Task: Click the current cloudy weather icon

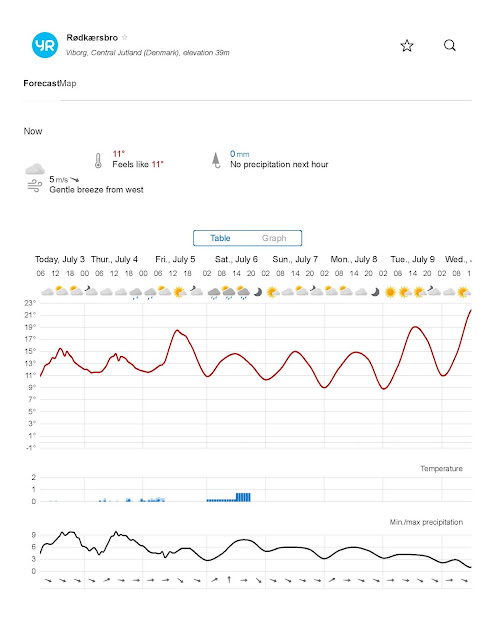Action: [x=35, y=169]
